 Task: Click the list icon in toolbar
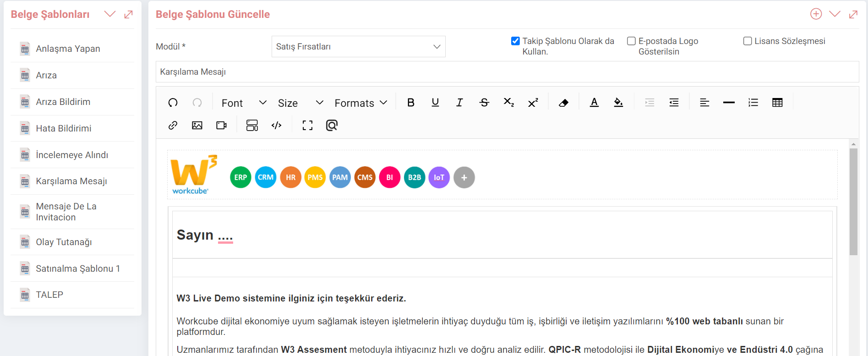point(753,103)
